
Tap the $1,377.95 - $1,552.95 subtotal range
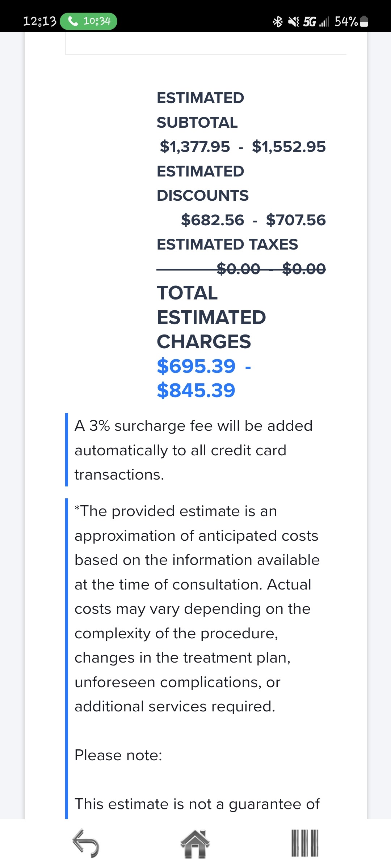243,146
